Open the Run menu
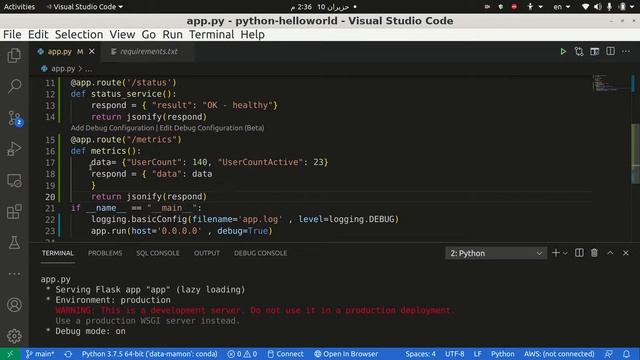Viewport: 640px width, 360px height. (x=173, y=35)
